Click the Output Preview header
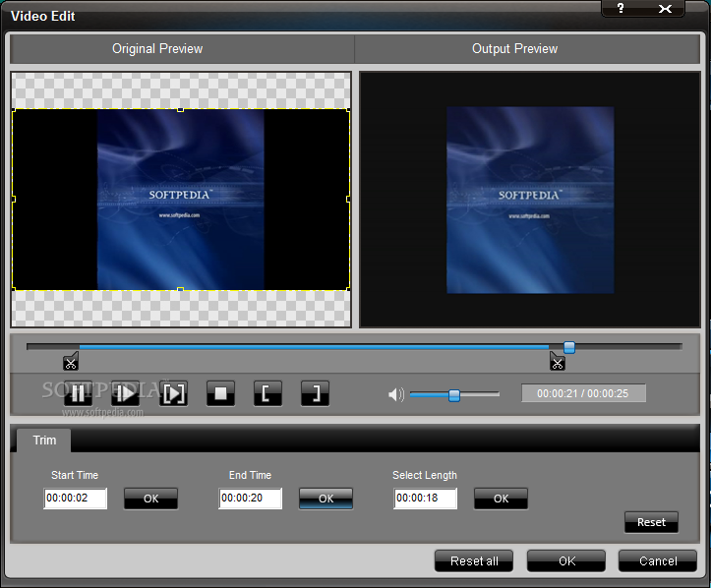711x588 pixels. point(514,48)
